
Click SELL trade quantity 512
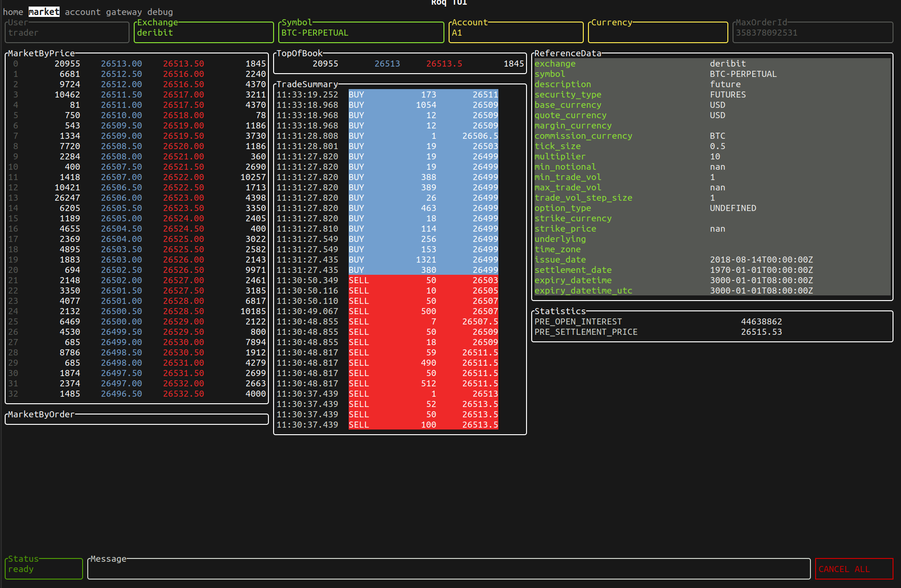(428, 383)
